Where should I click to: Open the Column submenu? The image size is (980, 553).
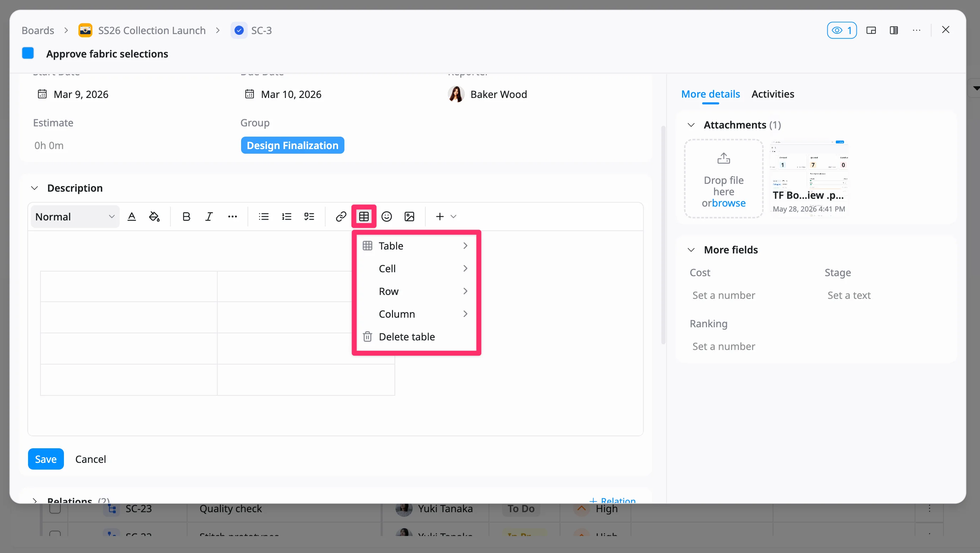[x=416, y=314]
